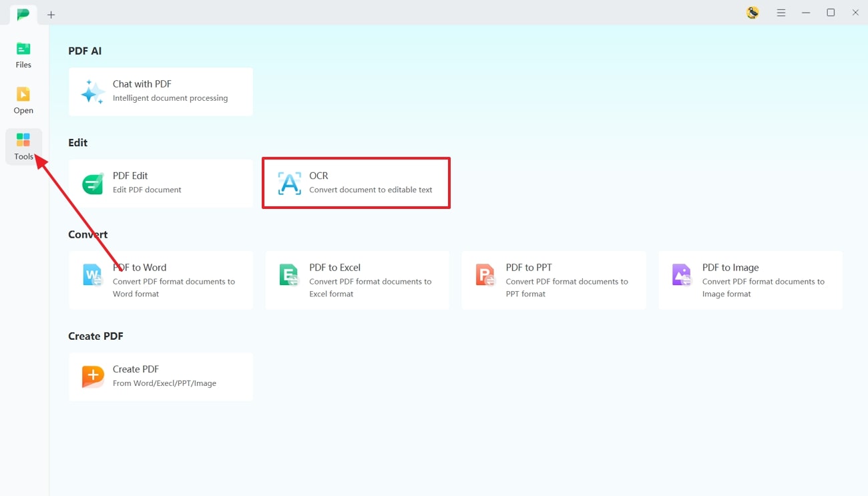Click the Chat with PDF sparkle icon
This screenshot has width=868, height=496.
click(93, 92)
